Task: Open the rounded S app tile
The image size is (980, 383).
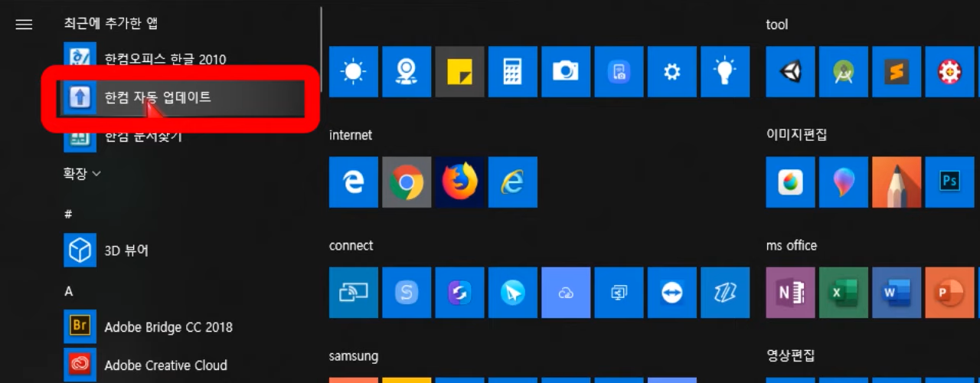Action: tap(407, 293)
